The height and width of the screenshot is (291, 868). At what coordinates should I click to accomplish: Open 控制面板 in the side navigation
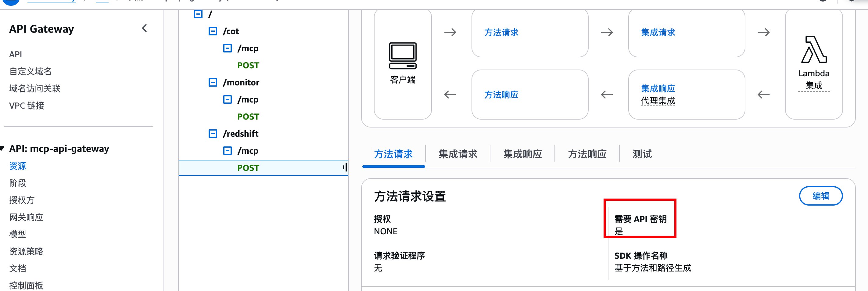click(x=26, y=285)
